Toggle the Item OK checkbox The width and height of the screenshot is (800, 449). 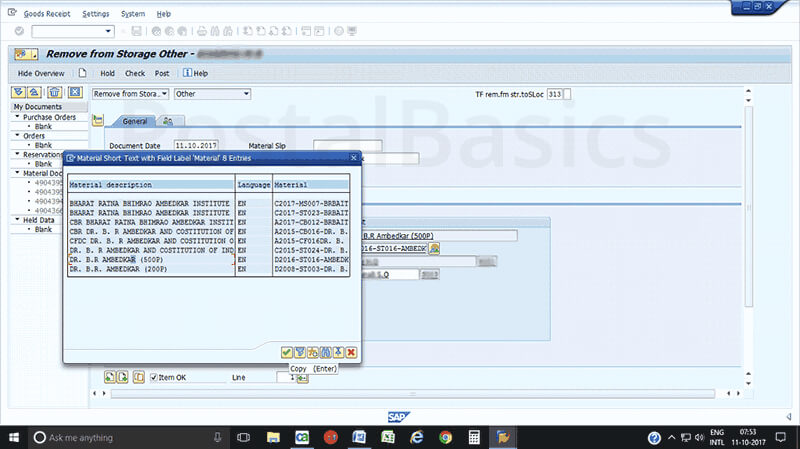(x=153, y=377)
